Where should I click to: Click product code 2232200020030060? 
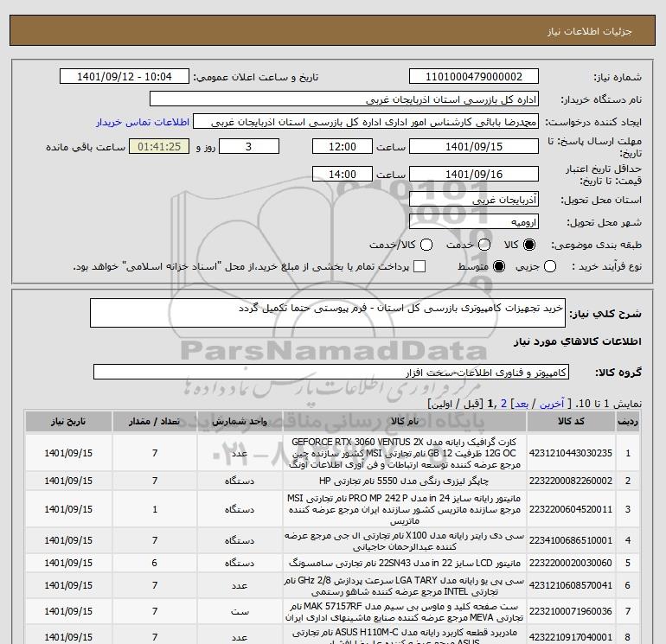tap(571, 563)
